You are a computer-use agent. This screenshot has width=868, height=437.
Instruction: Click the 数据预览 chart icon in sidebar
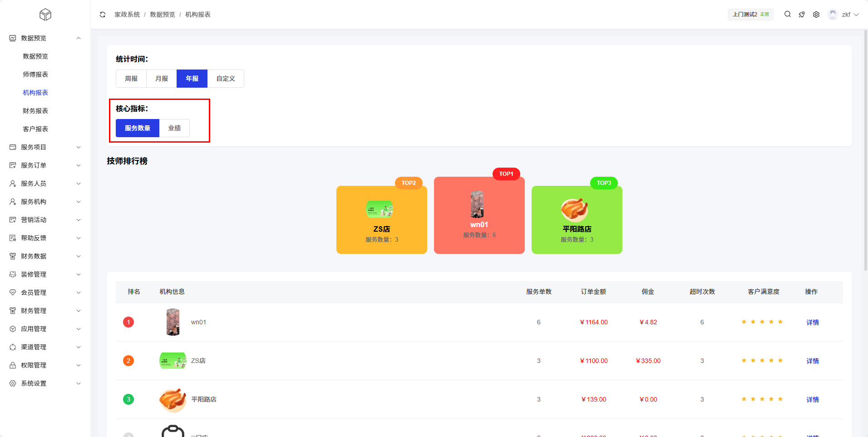tap(13, 38)
